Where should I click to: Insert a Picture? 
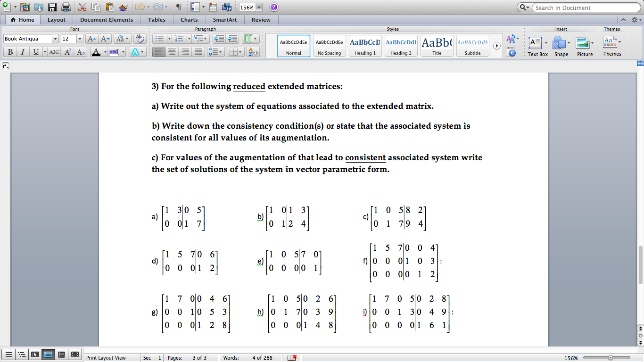point(585,46)
